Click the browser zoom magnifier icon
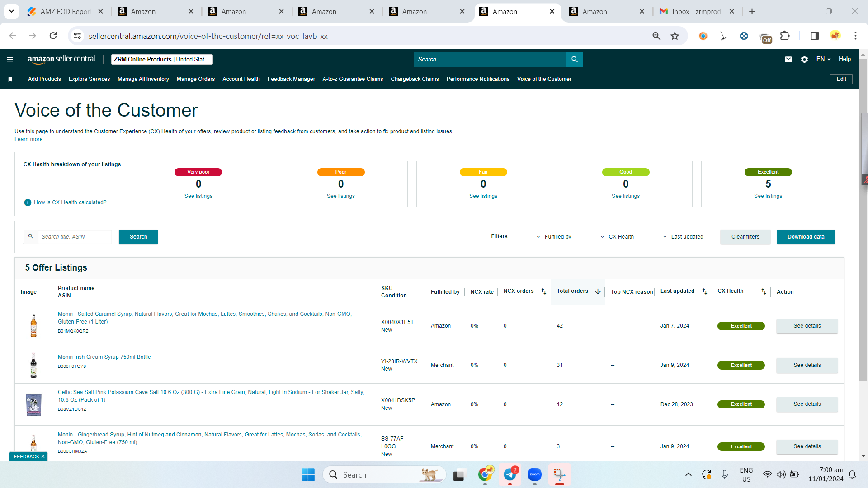 (x=656, y=36)
